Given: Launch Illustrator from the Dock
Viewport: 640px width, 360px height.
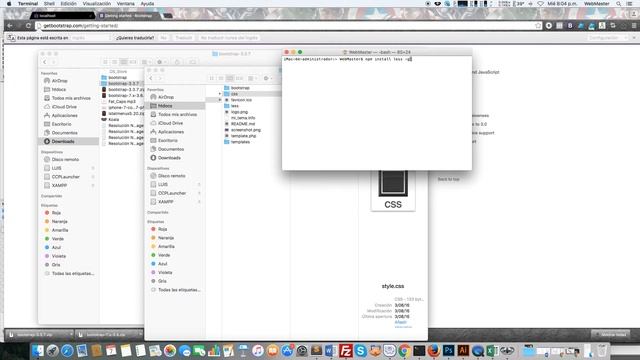Looking at the screenshot, I should coord(463,350).
